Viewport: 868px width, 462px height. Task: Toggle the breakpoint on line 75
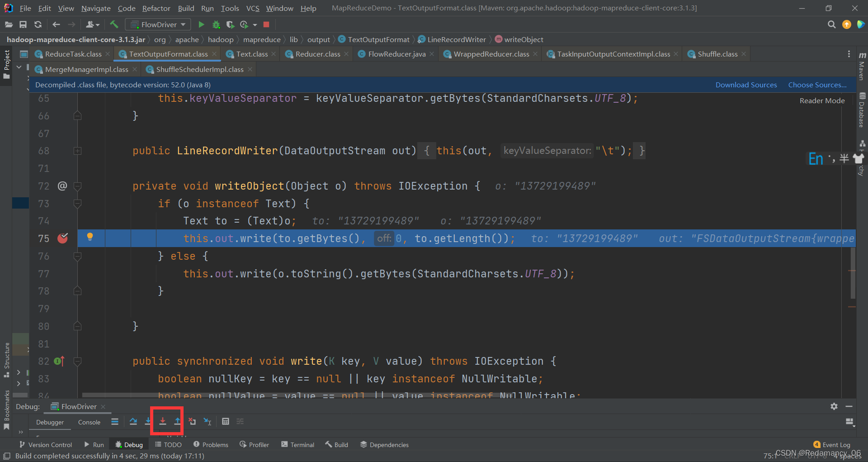[63, 238]
